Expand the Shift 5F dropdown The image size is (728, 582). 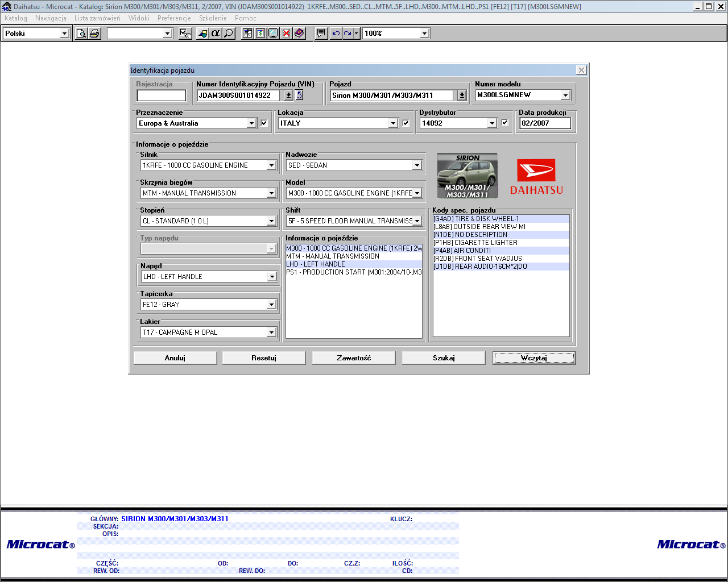click(417, 221)
